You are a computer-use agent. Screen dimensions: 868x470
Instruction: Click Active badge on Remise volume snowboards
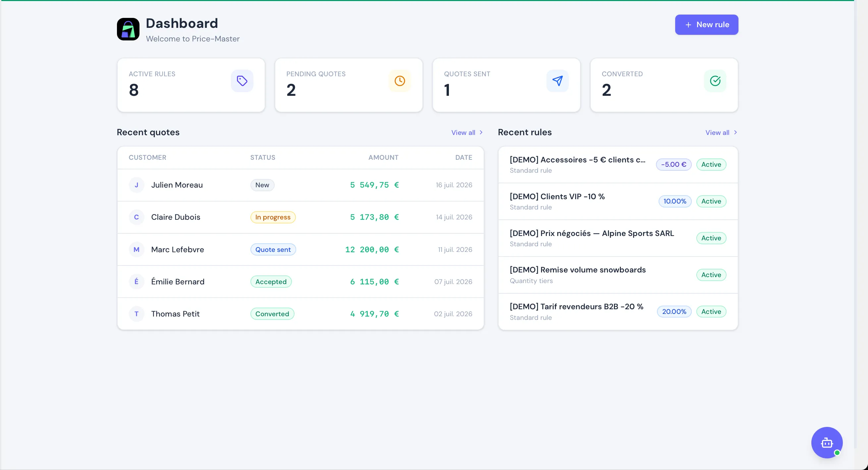tap(711, 275)
